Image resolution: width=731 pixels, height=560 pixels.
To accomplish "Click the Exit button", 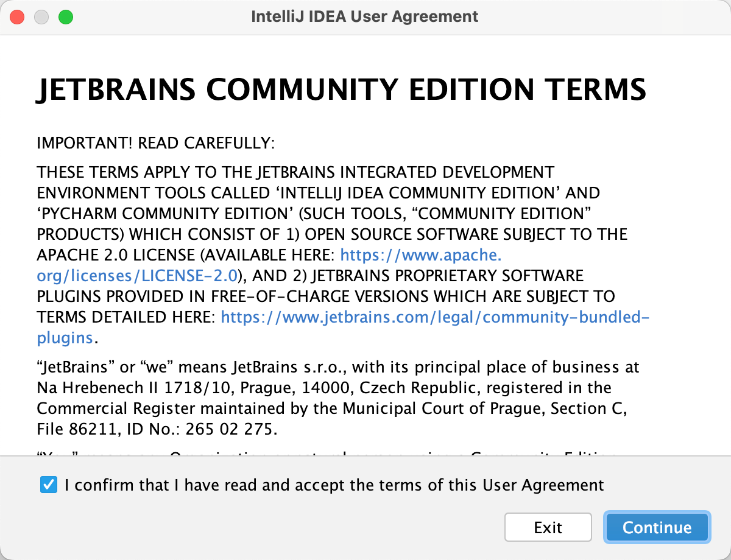I will coord(548,527).
